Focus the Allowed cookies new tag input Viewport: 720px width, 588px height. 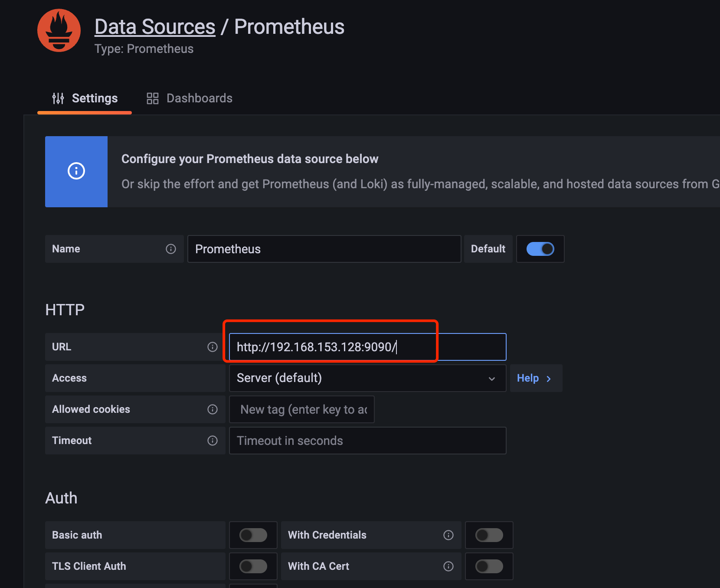[301, 409]
